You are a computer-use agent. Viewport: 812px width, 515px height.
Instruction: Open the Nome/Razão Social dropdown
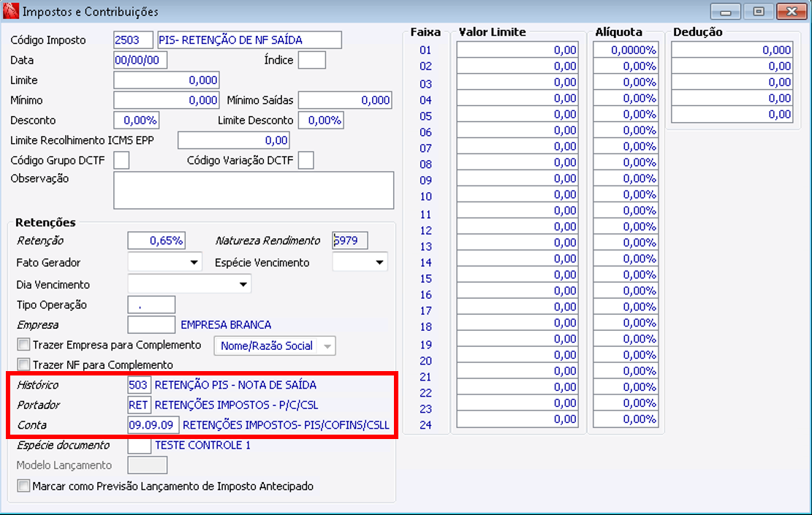pos(275,346)
